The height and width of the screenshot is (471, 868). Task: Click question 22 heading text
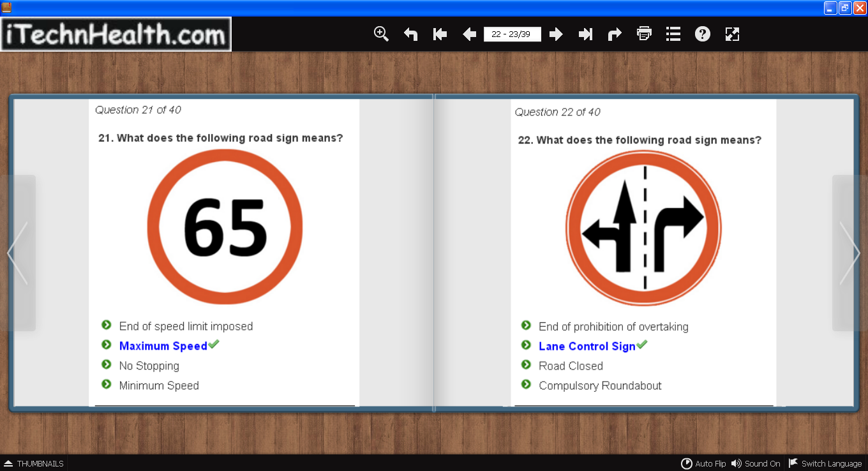point(640,140)
